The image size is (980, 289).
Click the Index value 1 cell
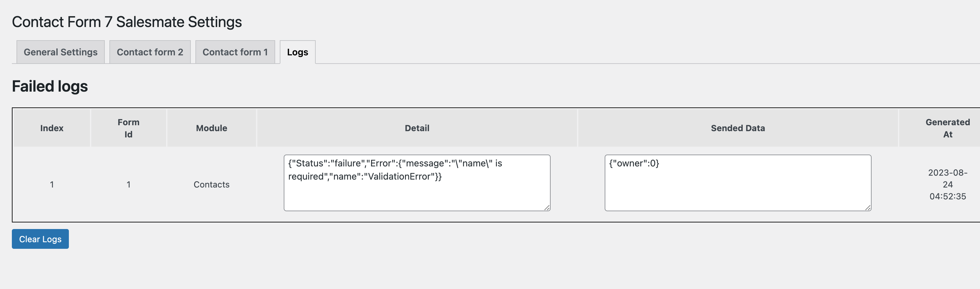(x=52, y=185)
